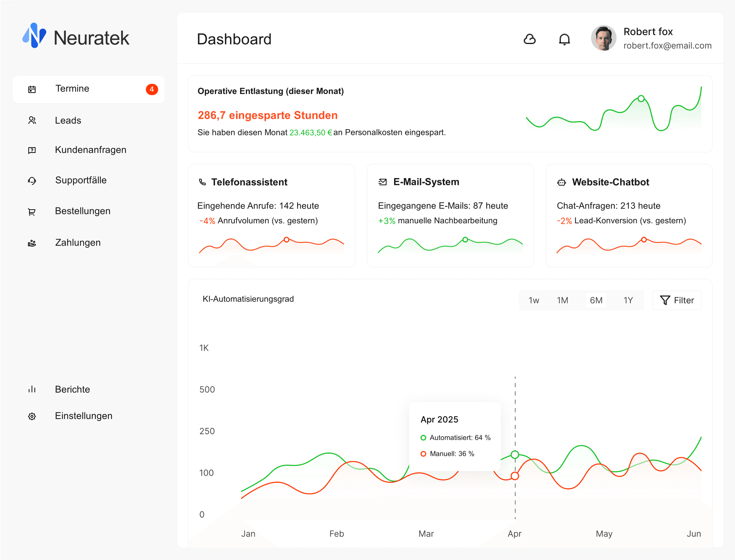Switch chart range to 1M
This screenshot has width=735, height=560.
(x=562, y=300)
